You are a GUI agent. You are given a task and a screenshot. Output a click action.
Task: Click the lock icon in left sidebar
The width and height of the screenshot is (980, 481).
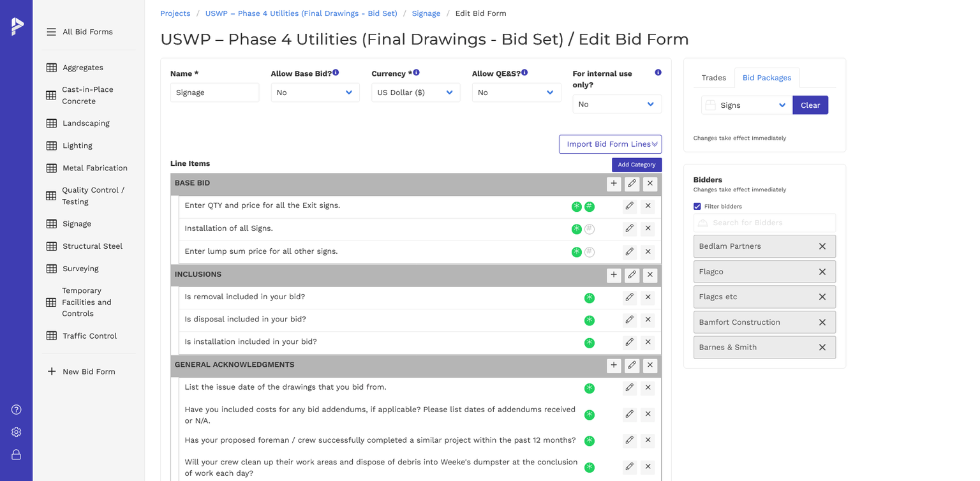(17, 454)
